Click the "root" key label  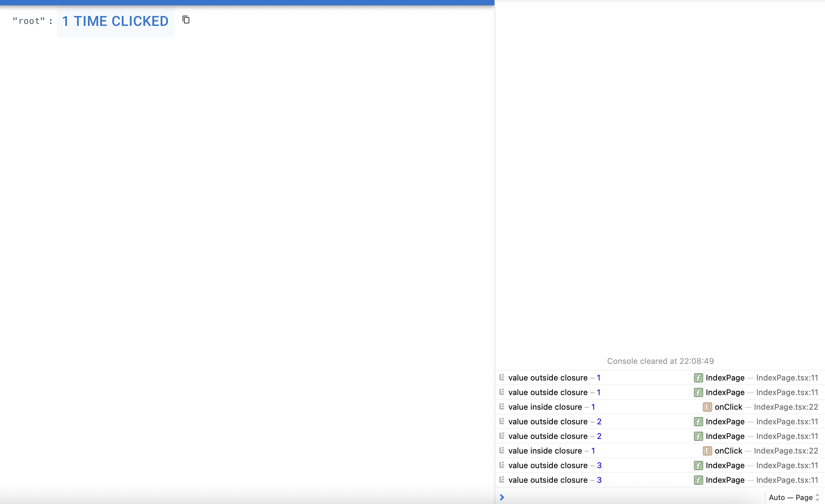pos(29,21)
